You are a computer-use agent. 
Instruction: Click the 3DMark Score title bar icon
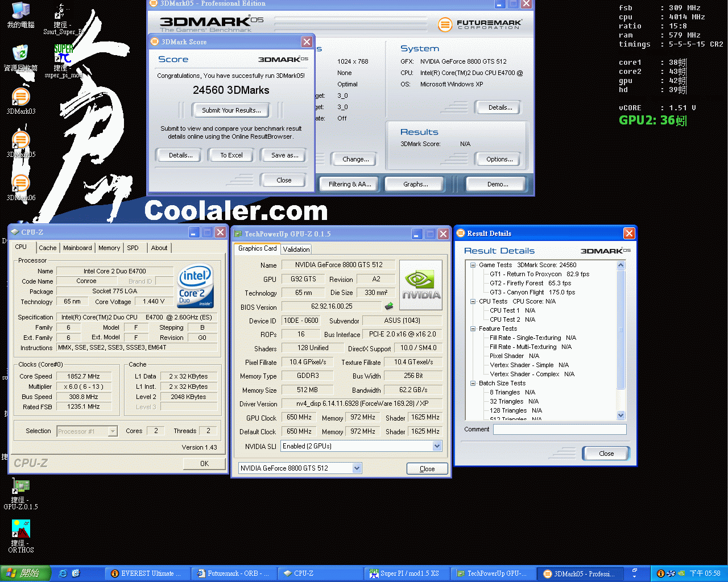tap(155, 41)
